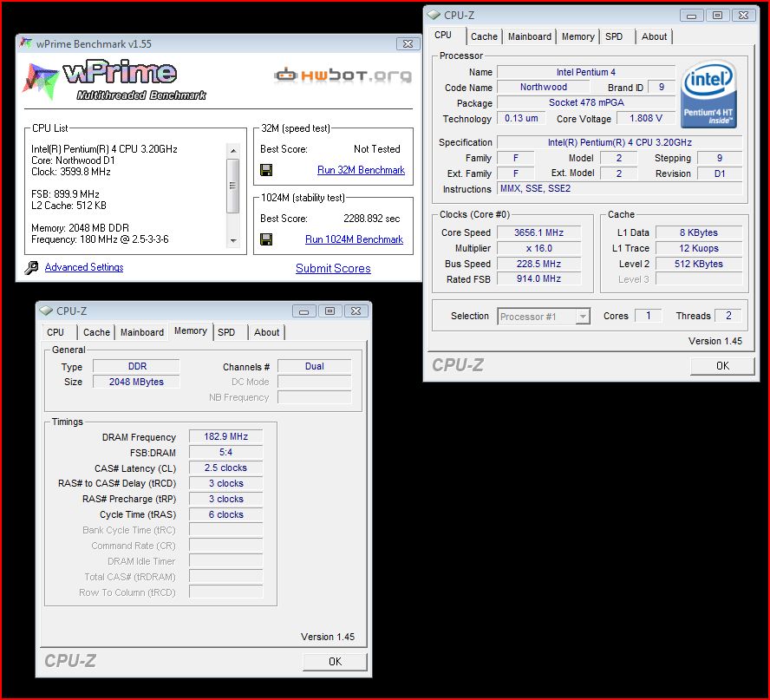The width and height of the screenshot is (770, 700).
Task: Click the Cycle Time tRAS value 6 clocks
Action: [x=226, y=514]
